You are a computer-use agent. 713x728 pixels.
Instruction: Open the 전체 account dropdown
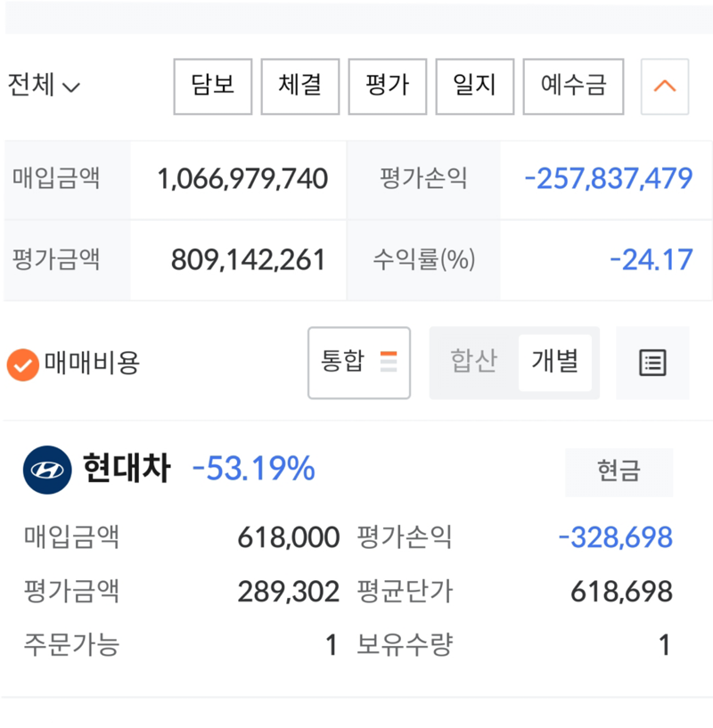(45, 86)
